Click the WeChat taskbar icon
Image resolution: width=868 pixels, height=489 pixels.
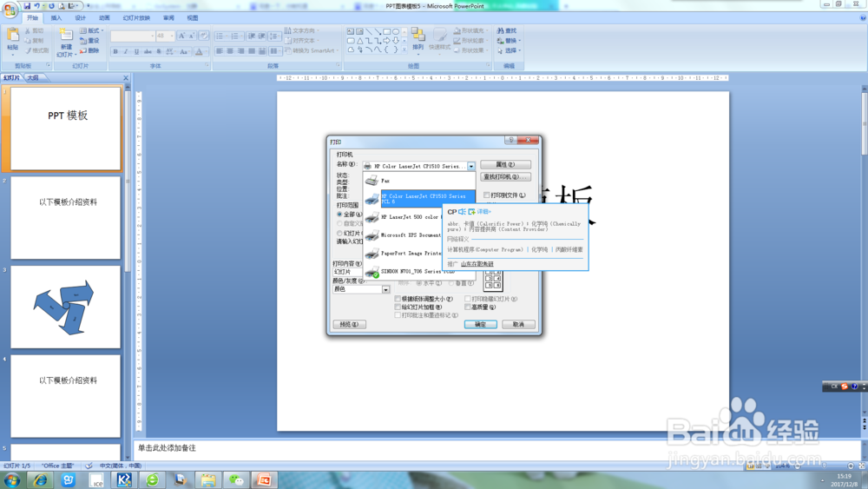pyautogui.click(x=236, y=480)
